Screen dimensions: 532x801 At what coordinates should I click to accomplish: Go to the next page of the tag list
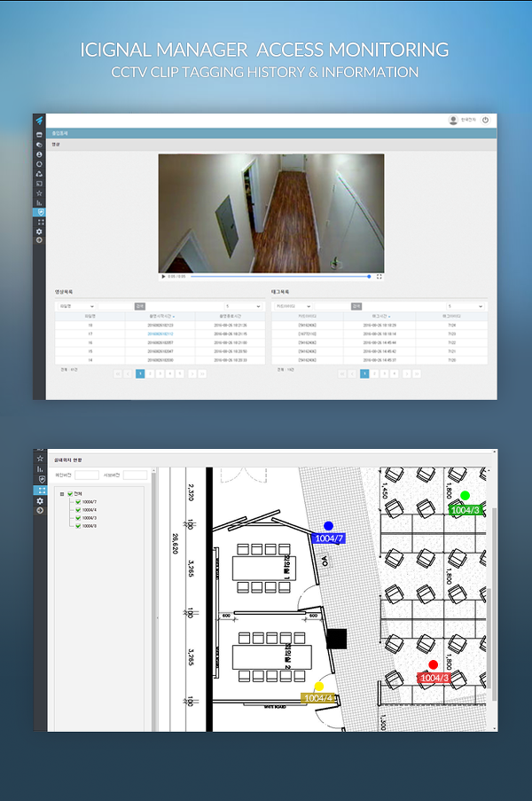(406, 374)
